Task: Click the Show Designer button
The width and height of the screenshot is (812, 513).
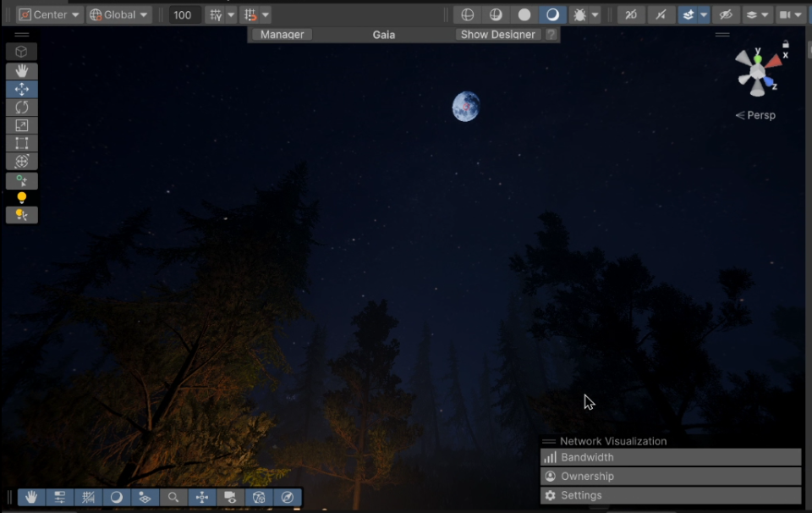Action: [x=497, y=35]
